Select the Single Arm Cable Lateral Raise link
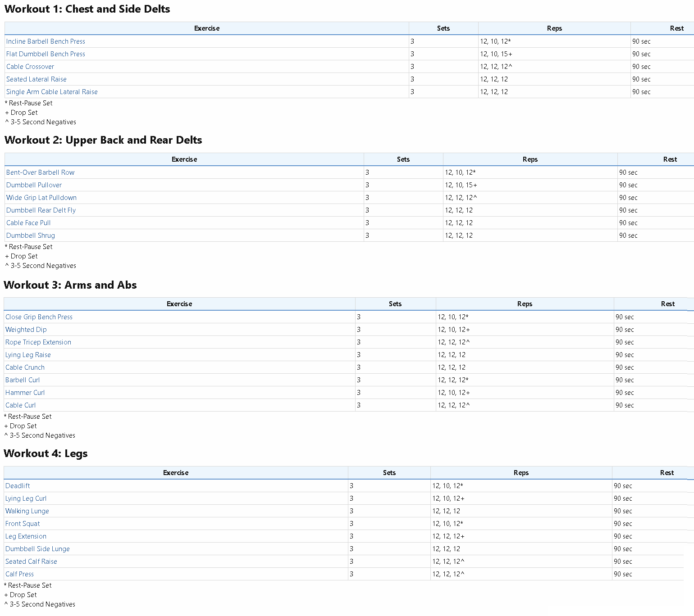 pos(52,92)
